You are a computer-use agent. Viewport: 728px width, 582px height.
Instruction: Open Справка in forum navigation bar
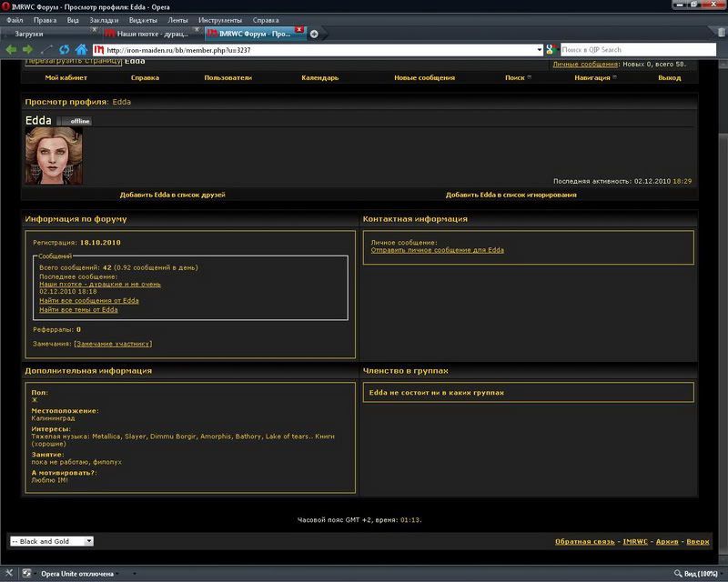point(145,77)
